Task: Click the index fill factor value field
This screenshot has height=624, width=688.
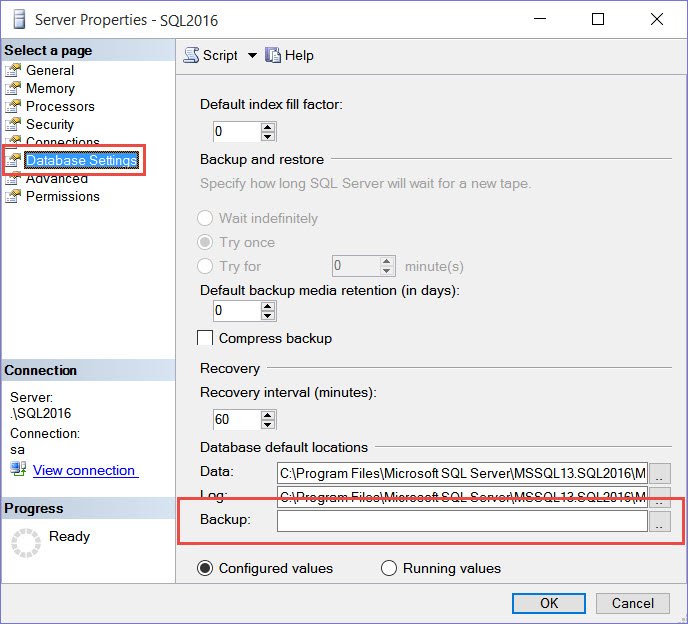Action: 237,132
